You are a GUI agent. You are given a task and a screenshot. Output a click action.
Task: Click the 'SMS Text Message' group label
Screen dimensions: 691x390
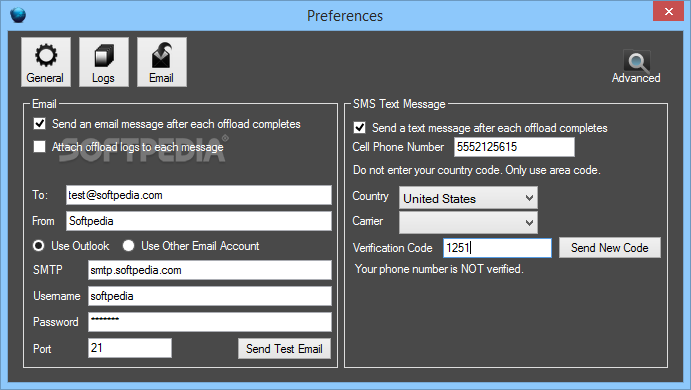coord(399,104)
